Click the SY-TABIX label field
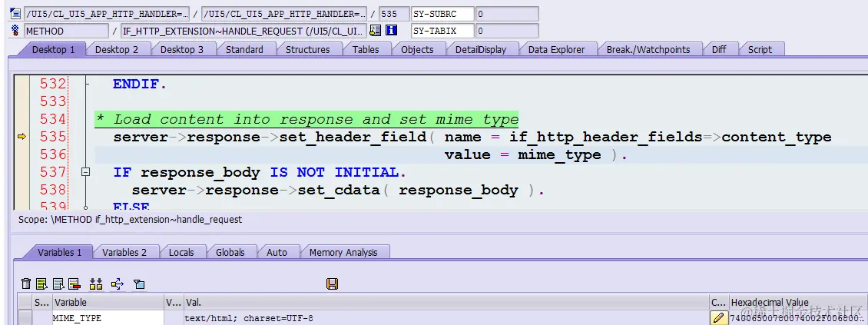This screenshot has height=325, width=868. coord(442,31)
